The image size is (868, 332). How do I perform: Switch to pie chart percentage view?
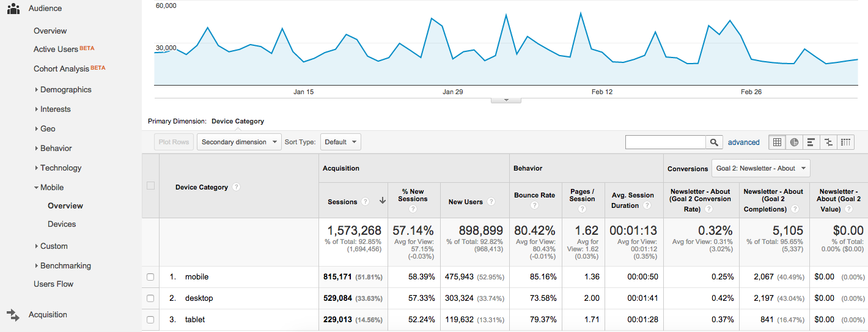(794, 142)
